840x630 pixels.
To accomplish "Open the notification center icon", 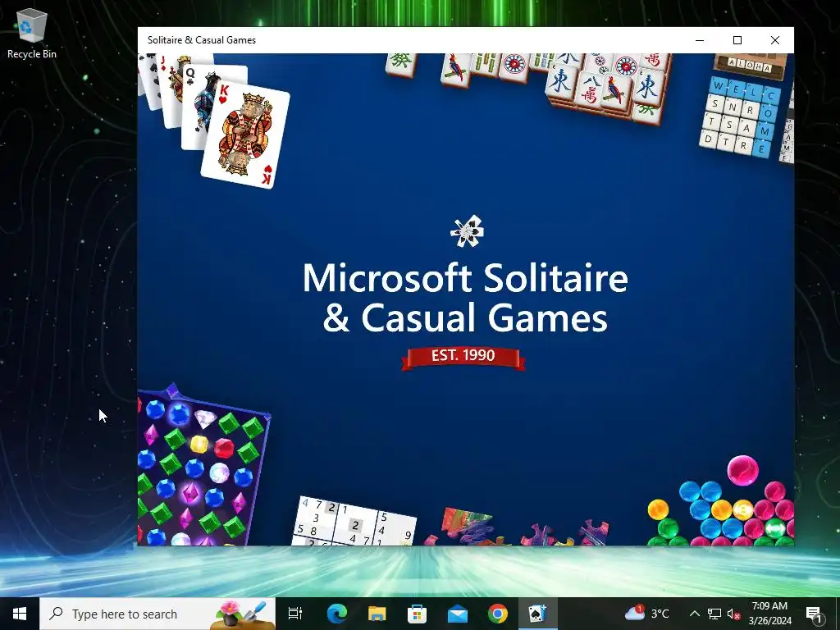I will pos(815,614).
